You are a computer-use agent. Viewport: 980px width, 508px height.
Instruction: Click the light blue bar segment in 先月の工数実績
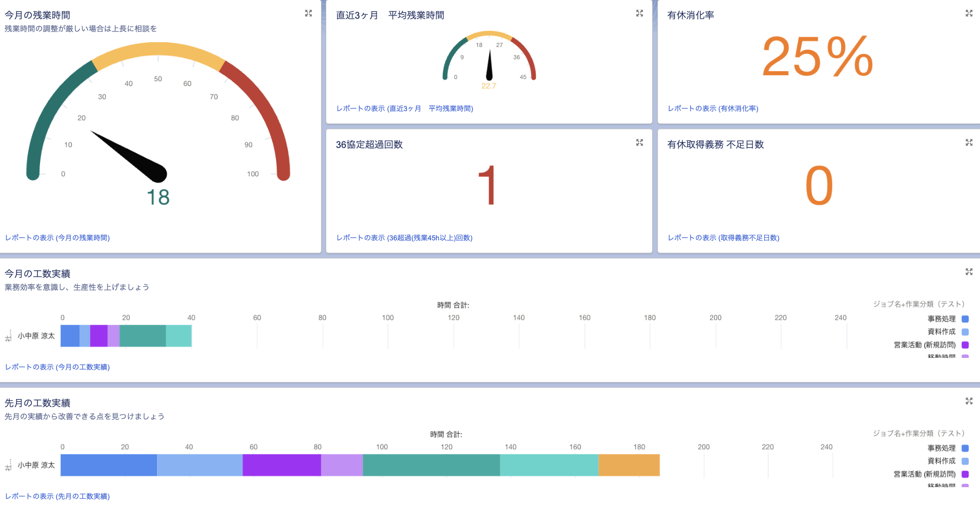[200, 465]
